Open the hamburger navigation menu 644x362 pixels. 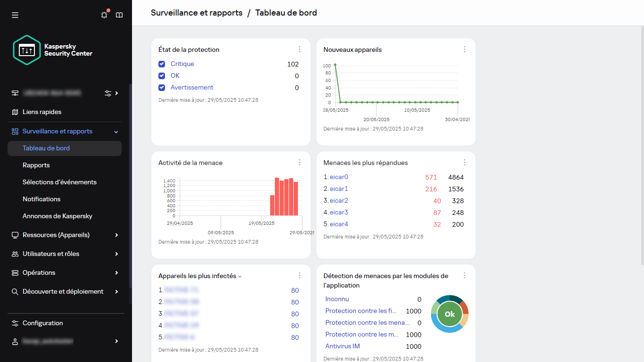15,15
